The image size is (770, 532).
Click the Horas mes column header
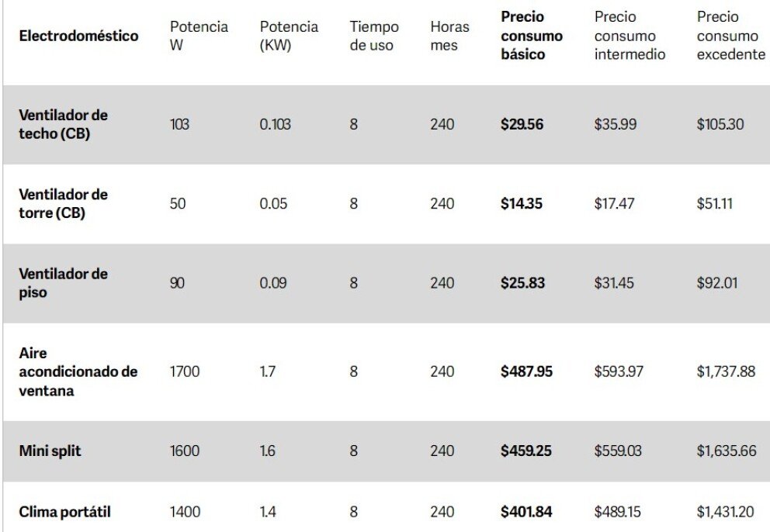coord(449,36)
